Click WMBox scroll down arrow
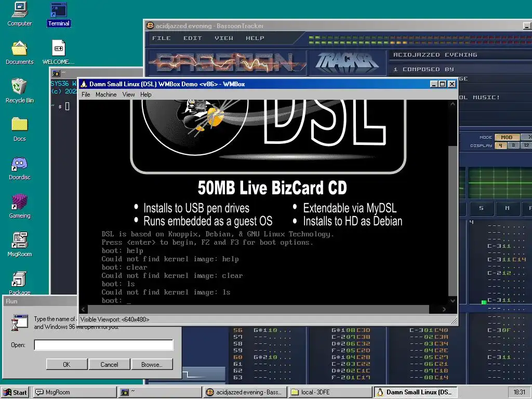 [x=453, y=301]
